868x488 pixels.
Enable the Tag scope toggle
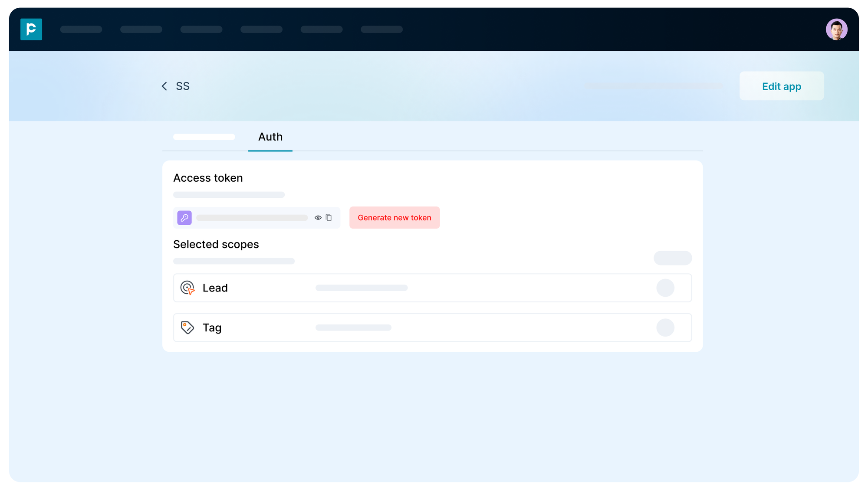pos(665,328)
